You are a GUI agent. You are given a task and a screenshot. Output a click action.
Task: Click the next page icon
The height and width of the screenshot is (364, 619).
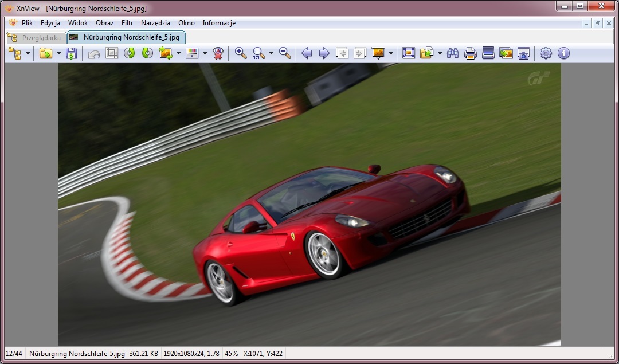tap(359, 53)
